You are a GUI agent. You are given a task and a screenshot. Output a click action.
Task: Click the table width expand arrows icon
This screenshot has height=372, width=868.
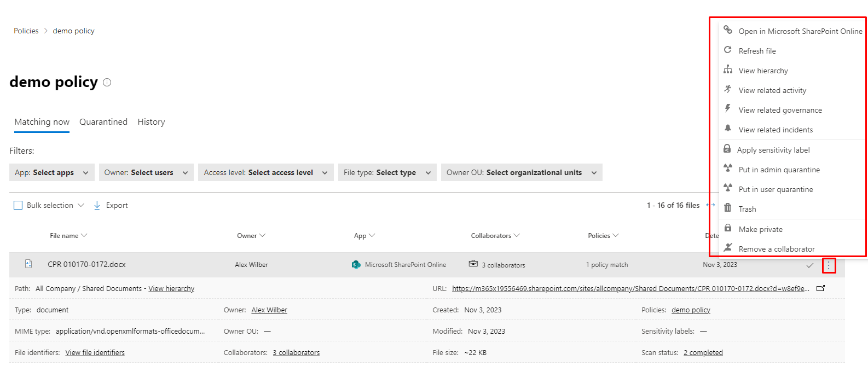(x=710, y=205)
